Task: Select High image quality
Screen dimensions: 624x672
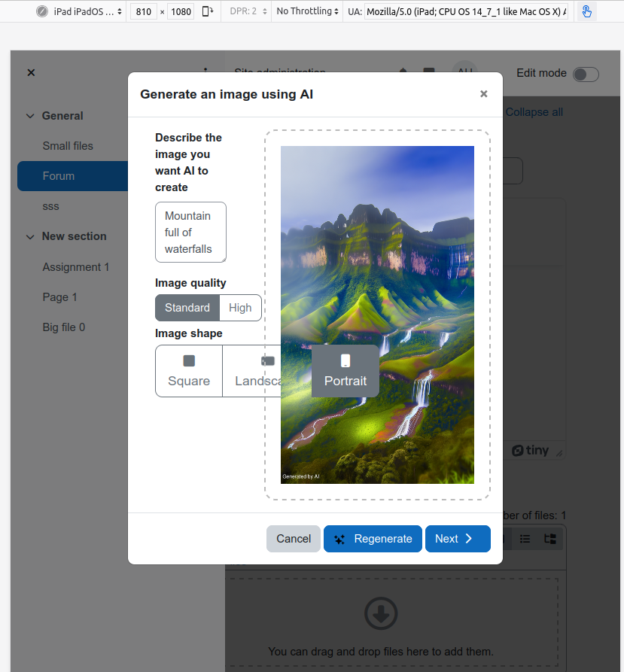Action: point(240,308)
